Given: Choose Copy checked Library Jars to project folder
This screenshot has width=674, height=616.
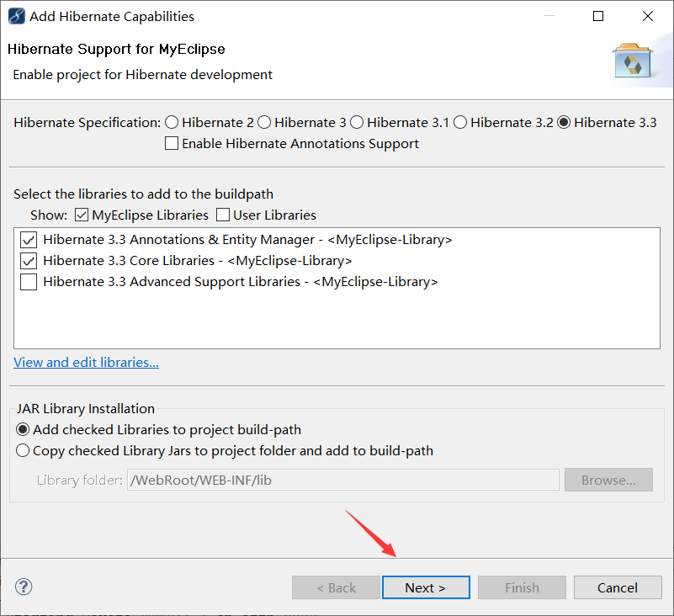Looking at the screenshot, I should point(23,450).
